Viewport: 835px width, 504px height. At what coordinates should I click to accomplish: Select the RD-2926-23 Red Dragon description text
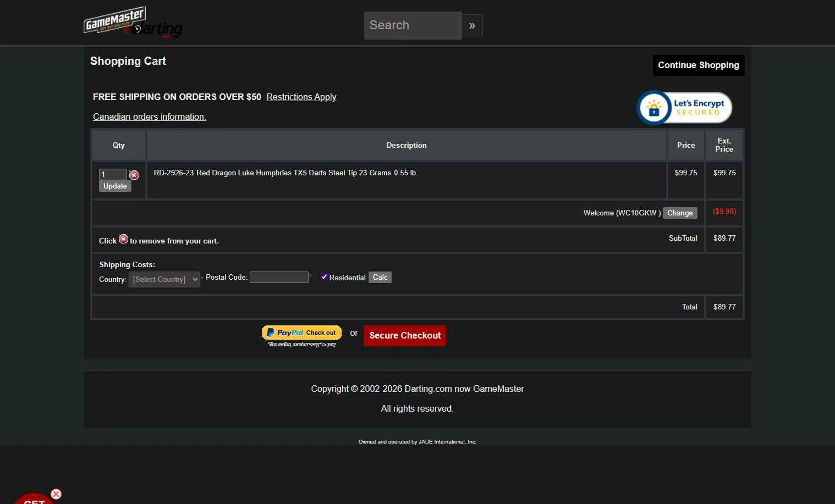(285, 173)
